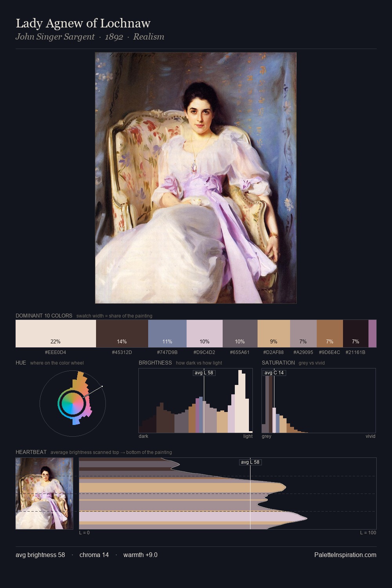392x588 pixels.
Task: Click 'swatch width = share of the painting' caption
Action: [x=114, y=316]
